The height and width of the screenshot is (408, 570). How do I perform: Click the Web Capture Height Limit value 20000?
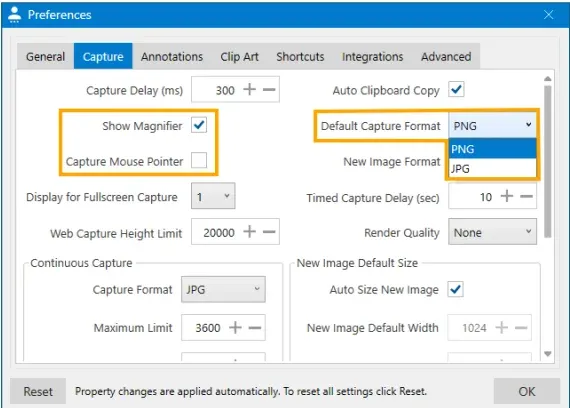pyautogui.click(x=219, y=232)
